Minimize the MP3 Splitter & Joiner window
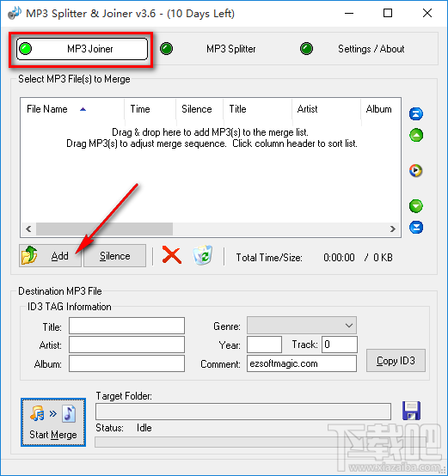The height and width of the screenshot is (476, 448). pyautogui.click(x=349, y=13)
